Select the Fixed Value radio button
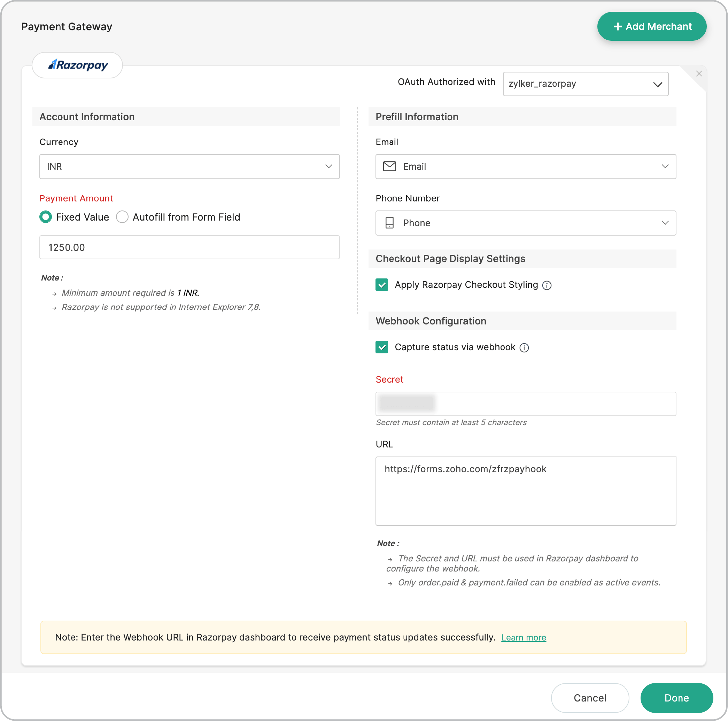 coord(45,217)
